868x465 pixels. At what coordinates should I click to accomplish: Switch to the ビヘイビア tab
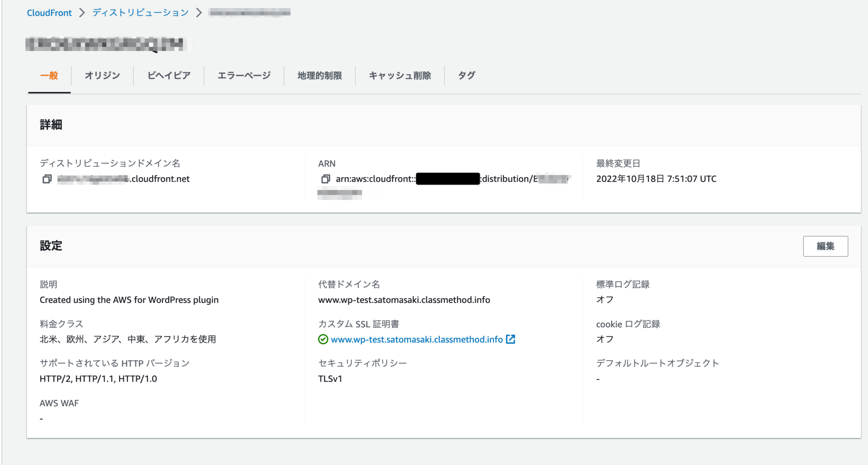point(168,76)
